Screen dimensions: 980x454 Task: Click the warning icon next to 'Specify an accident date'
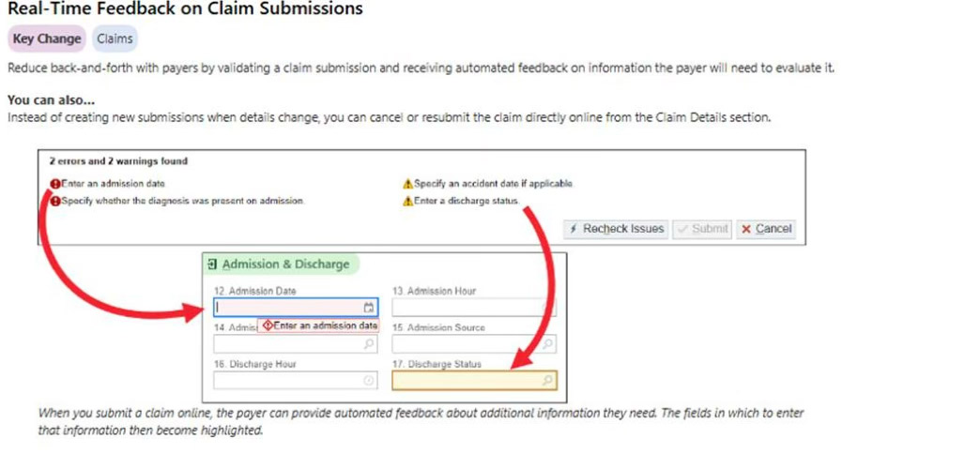pos(407,184)
